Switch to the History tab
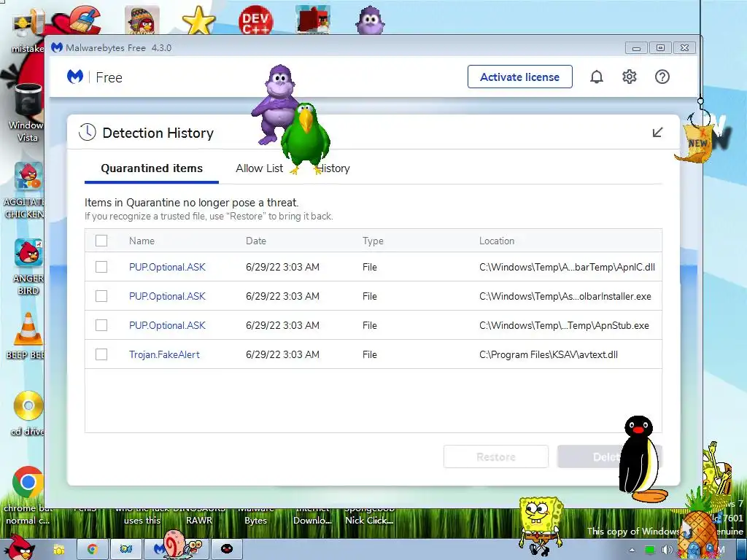This screenshot has height=560, width=747. (333, 168)
